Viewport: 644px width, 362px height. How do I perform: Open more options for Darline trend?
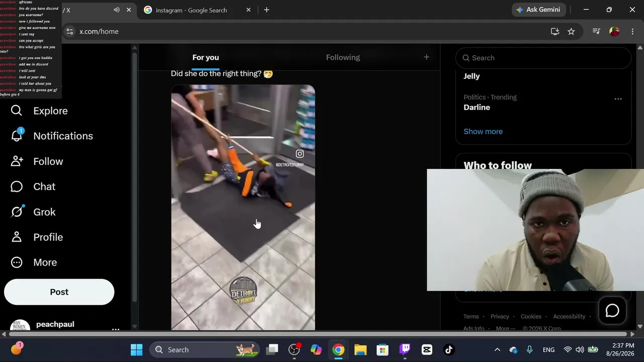618,99
